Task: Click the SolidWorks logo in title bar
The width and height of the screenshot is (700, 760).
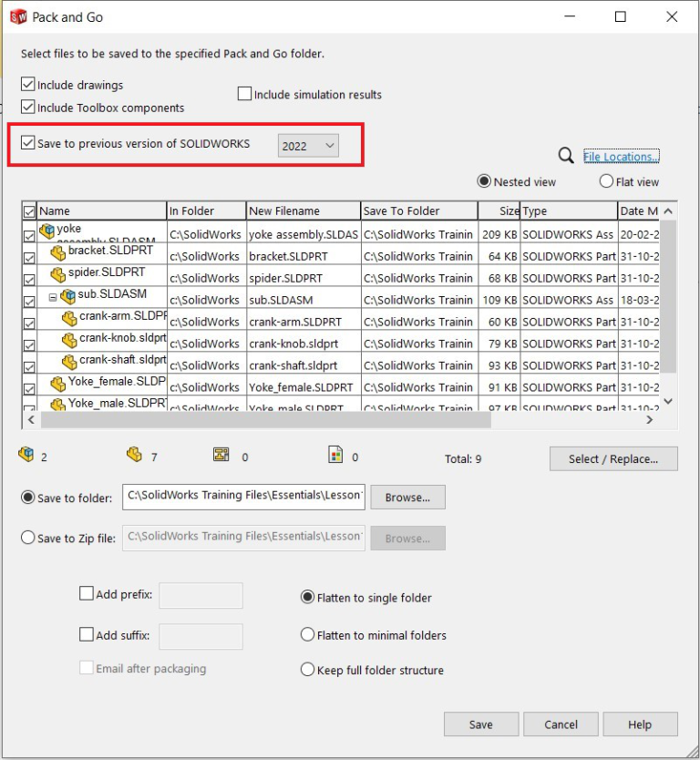Action: (x=18, y=17)
